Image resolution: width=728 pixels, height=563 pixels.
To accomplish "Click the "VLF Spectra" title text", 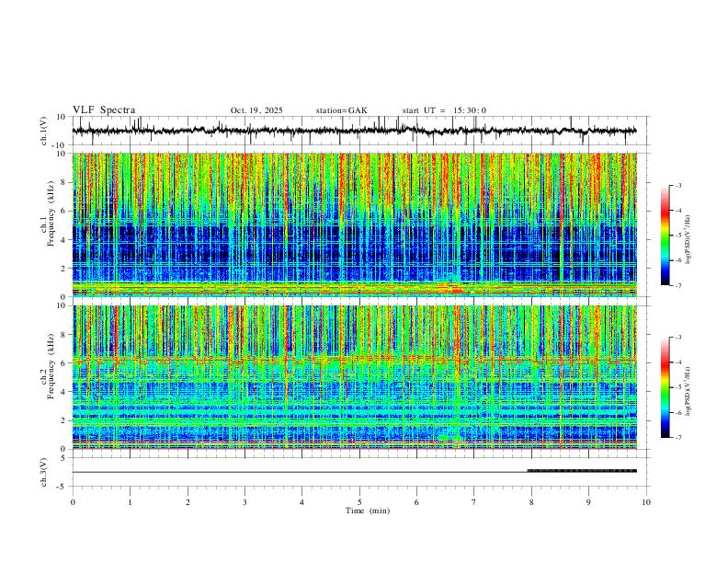I will click(104, 109).
